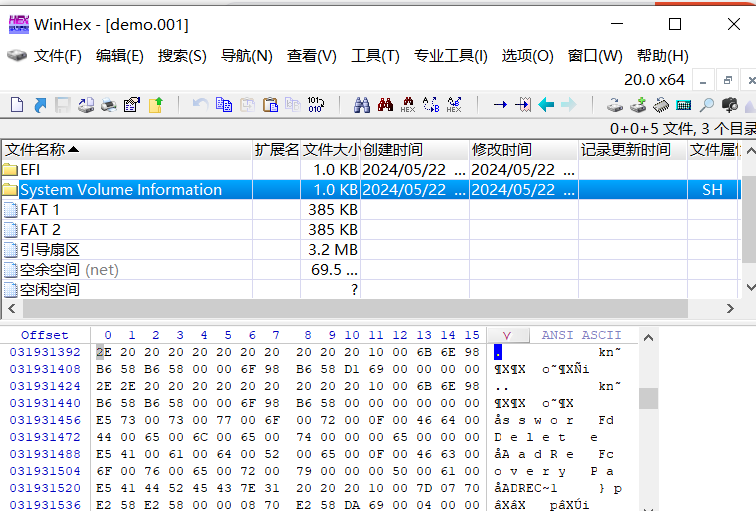Open the 搜索(S) menu
This screenshot has width=756, height=511.
[182, 56]
